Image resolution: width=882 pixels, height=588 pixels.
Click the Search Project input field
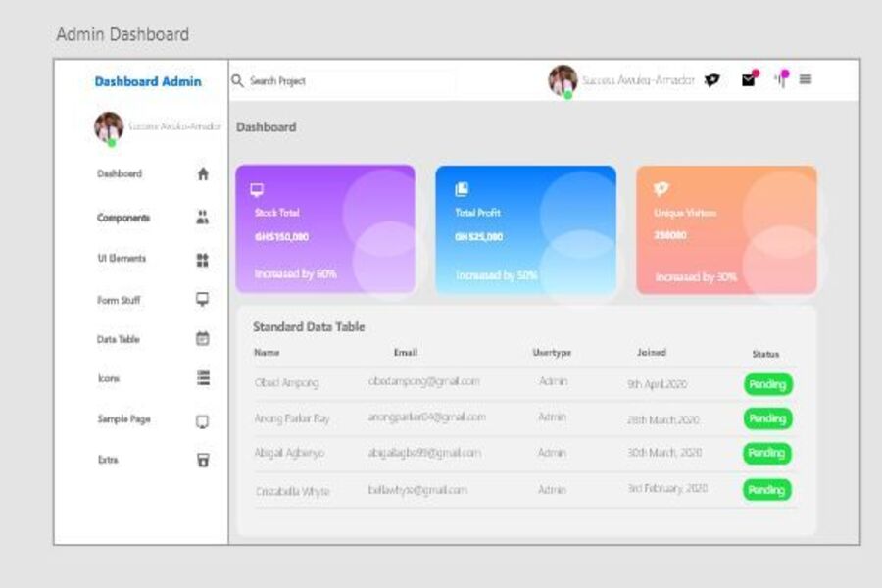(348, 81)
